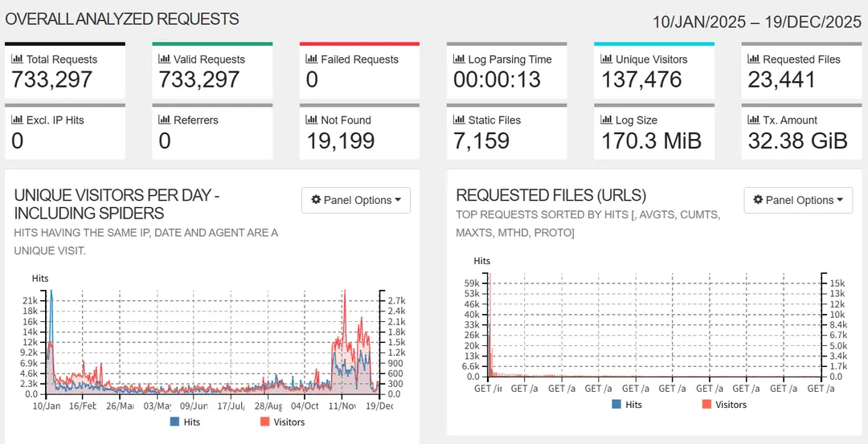The width and height of the screenshot is (868, 444).
Task: Click the Requested Files bar chart icon
Action: (755, 59)
